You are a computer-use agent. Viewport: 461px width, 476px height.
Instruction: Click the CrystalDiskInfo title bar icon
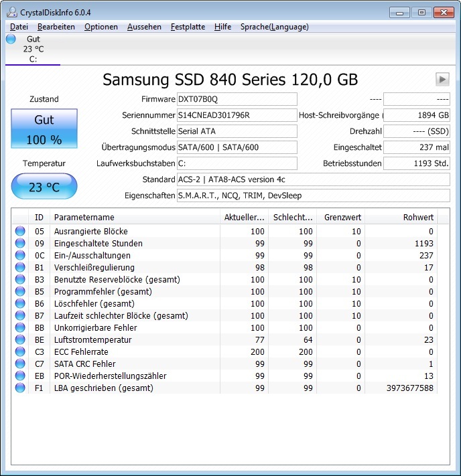[x=12, y=12]
